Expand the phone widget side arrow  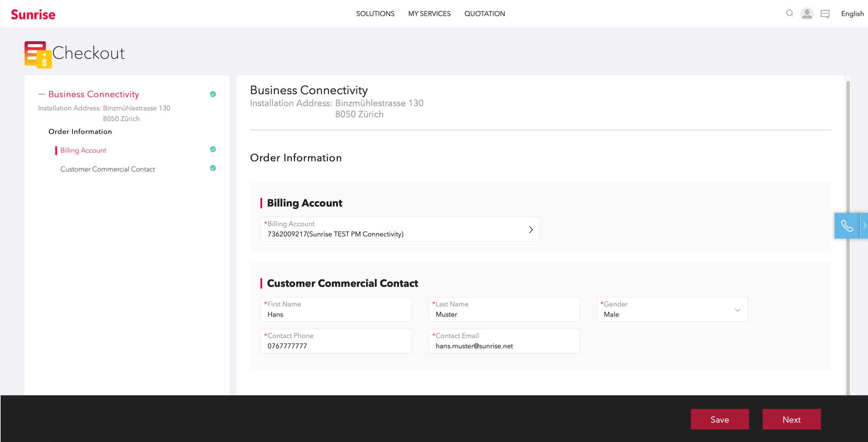click(864, 226)
